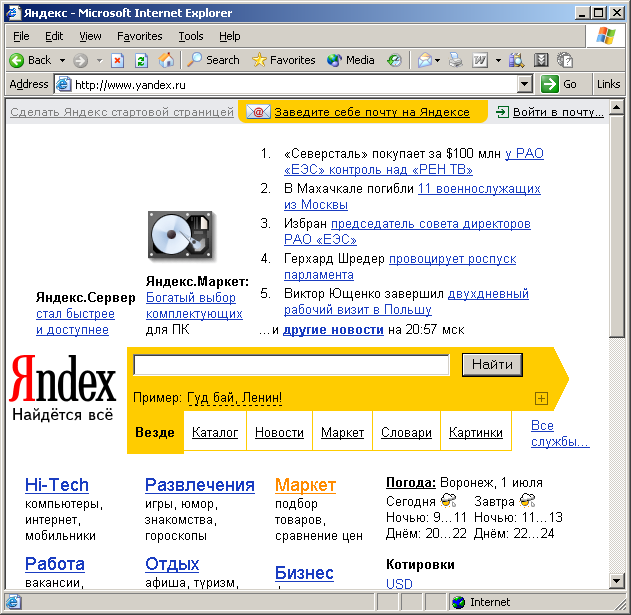Expand the Links toolbar

point(608,84)
